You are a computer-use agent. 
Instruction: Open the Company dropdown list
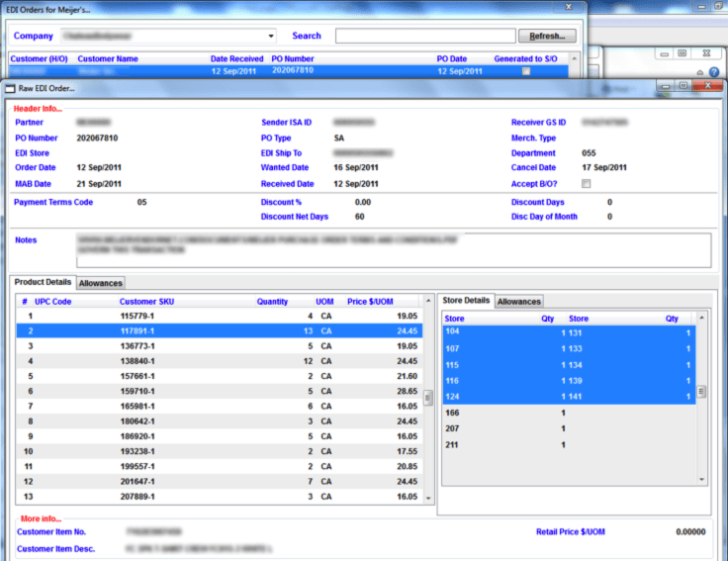[x=272, y=37]
